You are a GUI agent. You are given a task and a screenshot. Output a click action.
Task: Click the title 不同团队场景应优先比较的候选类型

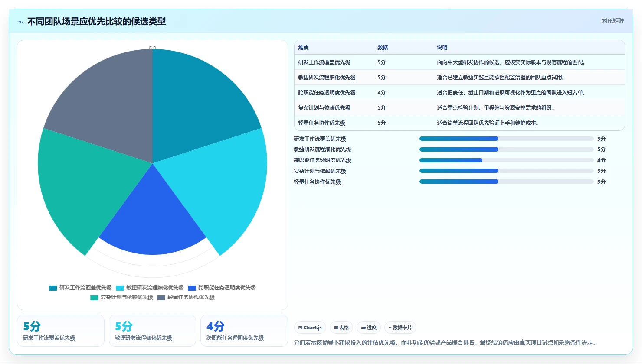click(x=96, y=22)
